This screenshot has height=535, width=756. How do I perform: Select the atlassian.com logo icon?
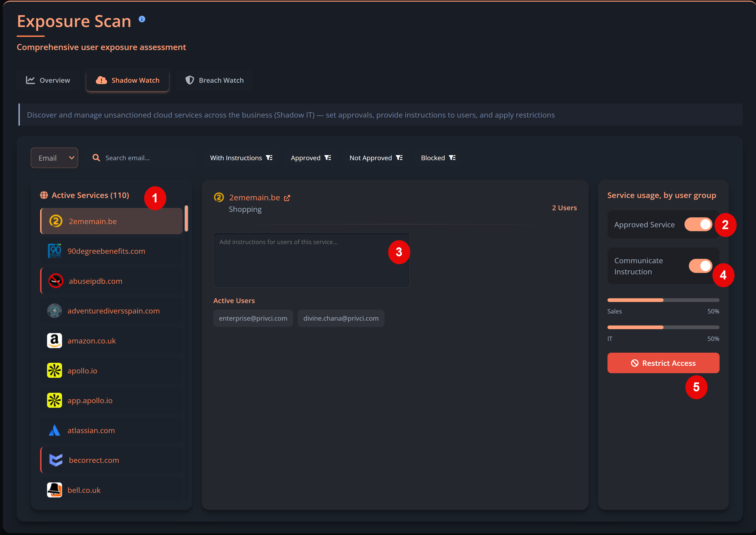point(54,430)
